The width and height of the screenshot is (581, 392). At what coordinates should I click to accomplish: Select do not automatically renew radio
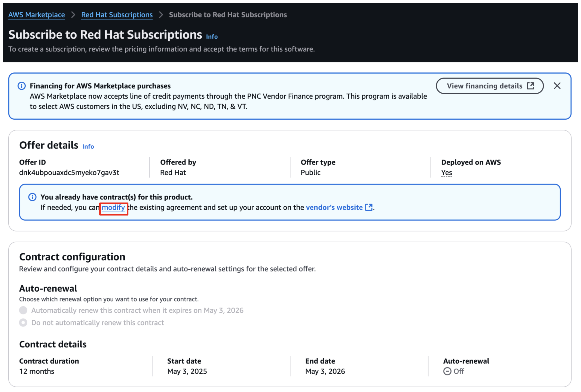[x=23, y=322]
